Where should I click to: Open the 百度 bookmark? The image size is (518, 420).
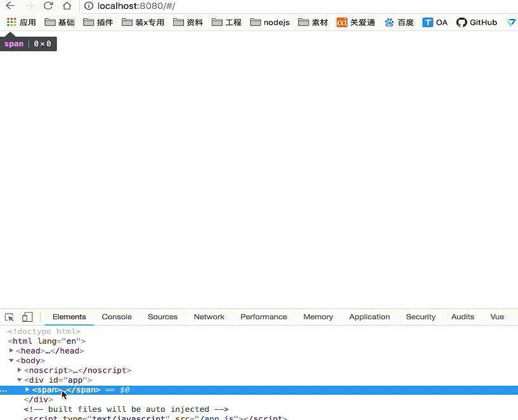pos(399,22)
